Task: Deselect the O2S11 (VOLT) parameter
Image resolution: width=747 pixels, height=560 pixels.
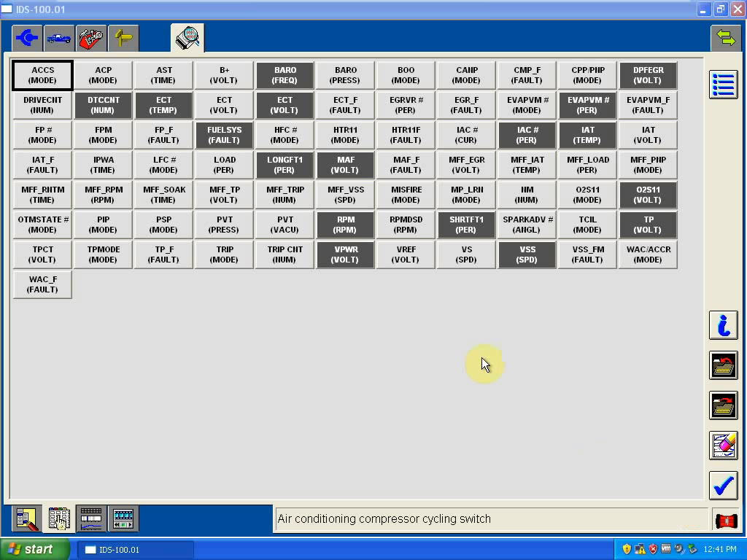Action: (x=648, y=195)
